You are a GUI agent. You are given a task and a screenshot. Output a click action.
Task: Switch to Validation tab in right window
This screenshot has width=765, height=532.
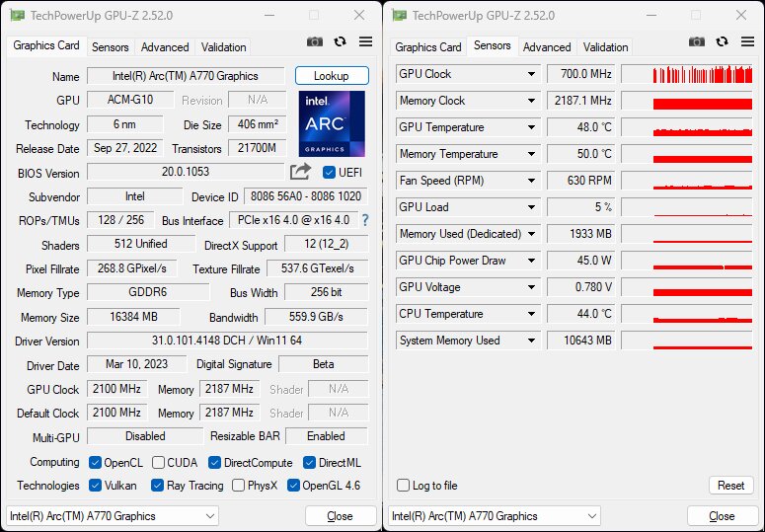605,47
